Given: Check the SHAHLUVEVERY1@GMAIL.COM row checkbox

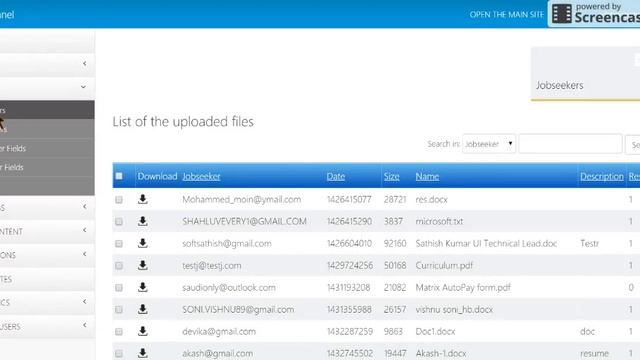Looking at the screenshot, I should pos(119,222).
